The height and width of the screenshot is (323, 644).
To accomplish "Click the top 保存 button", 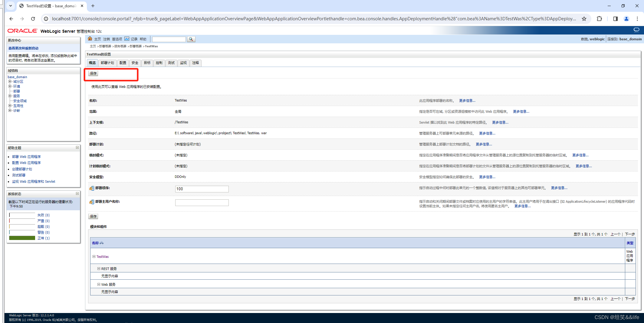I will pos(93,73).
